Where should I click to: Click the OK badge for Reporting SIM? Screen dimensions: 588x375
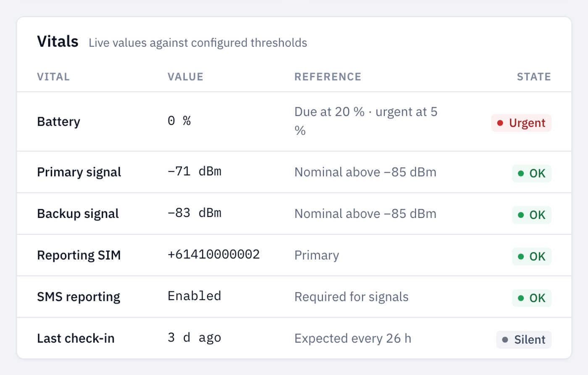tap(532, 256)
